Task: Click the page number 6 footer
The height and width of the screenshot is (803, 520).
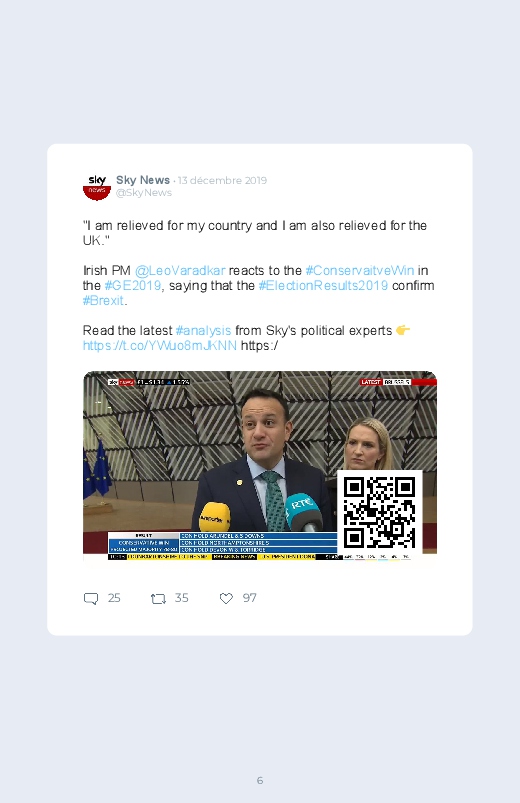Action: [260, 780]
